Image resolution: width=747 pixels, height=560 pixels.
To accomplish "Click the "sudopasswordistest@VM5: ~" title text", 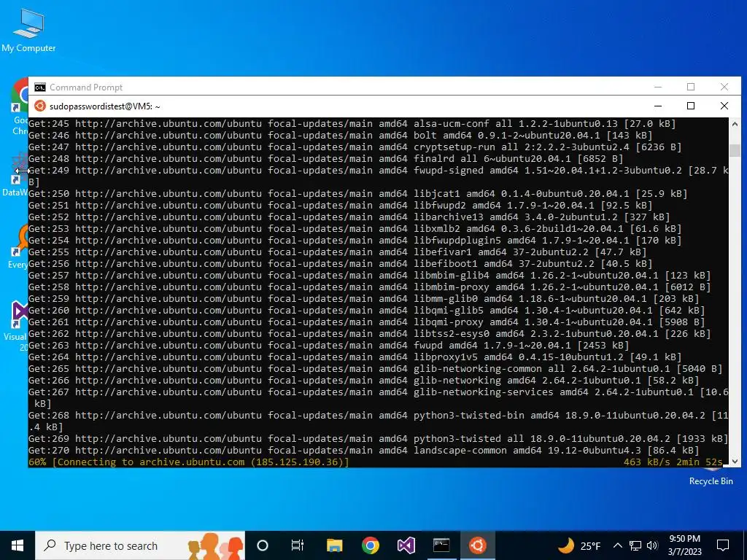I will 105,106.
